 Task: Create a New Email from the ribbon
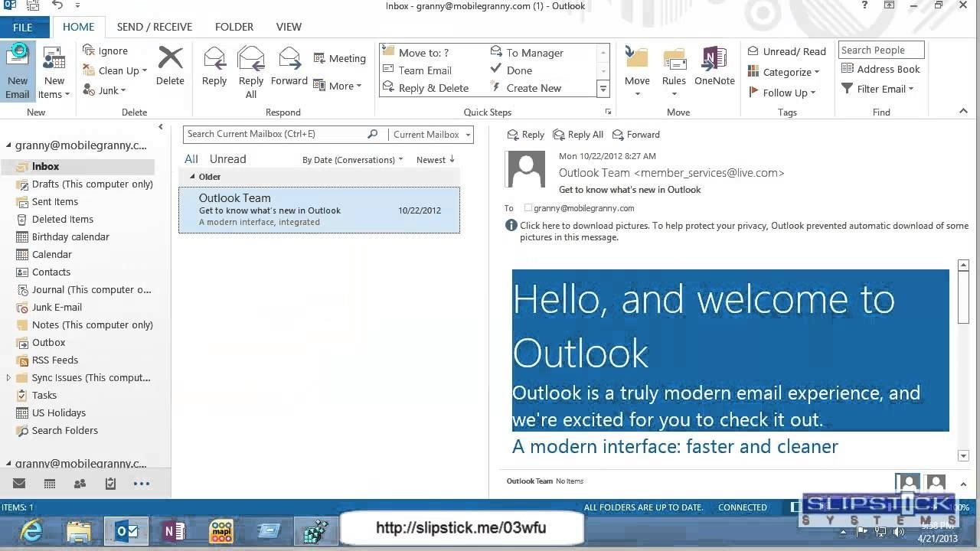point(17,73)
